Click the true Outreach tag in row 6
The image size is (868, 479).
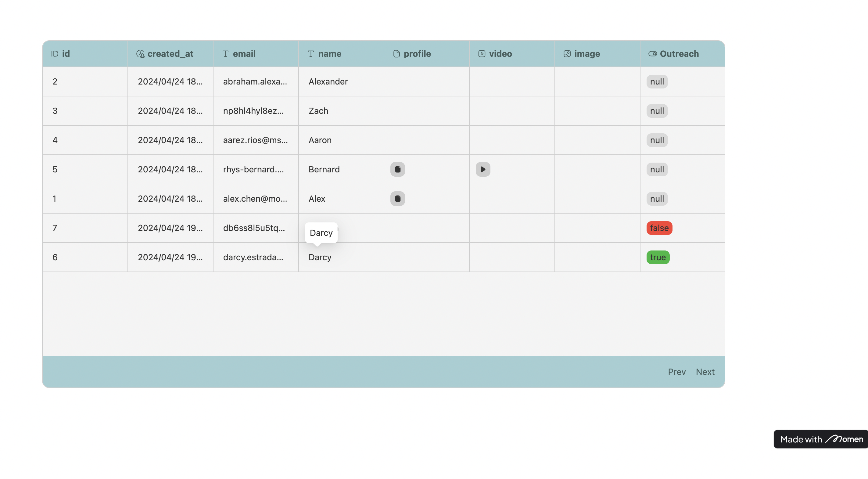pos(658,257)
